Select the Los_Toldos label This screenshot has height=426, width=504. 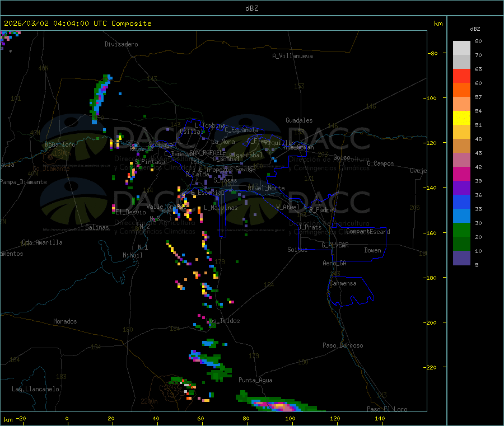click(223, 321)
